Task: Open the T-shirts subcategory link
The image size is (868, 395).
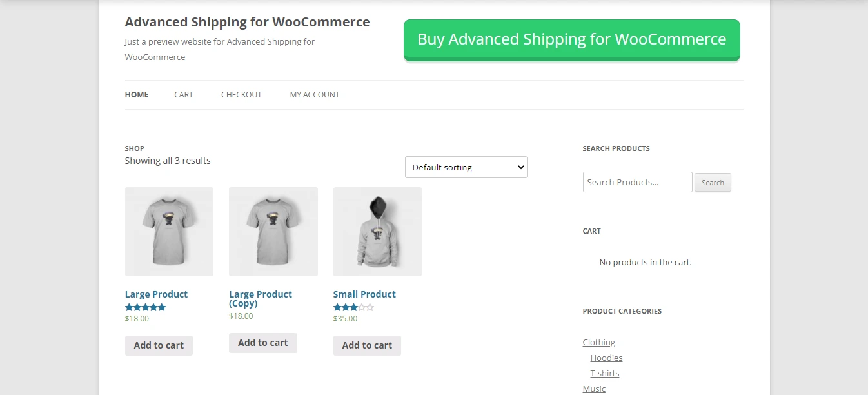Action: click(x=605, y=373)
